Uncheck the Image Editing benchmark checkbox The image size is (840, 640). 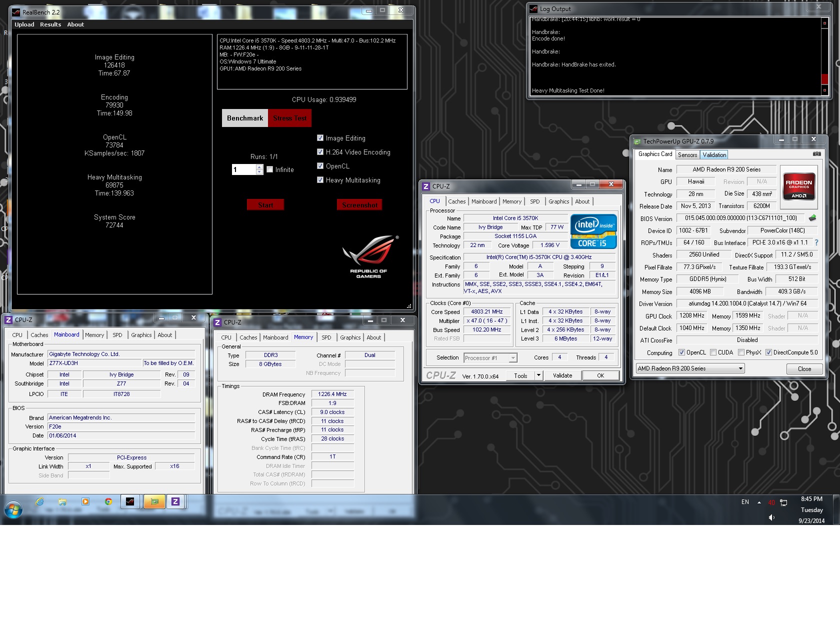coord(320,137)
